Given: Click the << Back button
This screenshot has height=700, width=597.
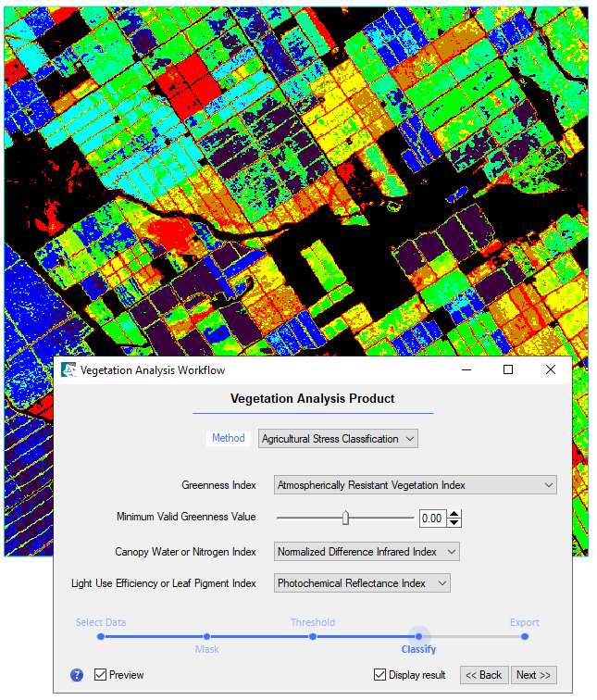Looking at the screenshot, I should (484, 675).
